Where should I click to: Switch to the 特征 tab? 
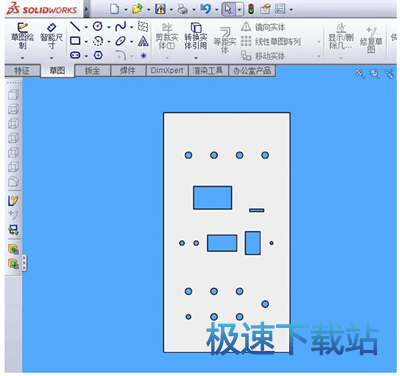click(x=22, y=71)
